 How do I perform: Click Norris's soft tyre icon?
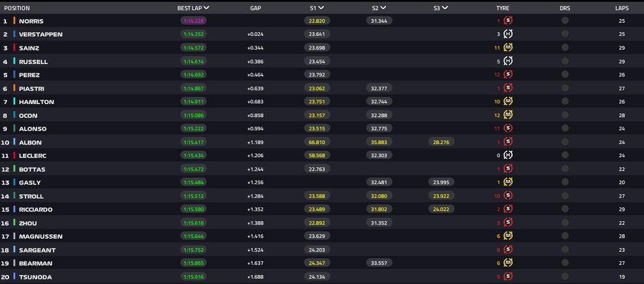(x=508, y=20)
